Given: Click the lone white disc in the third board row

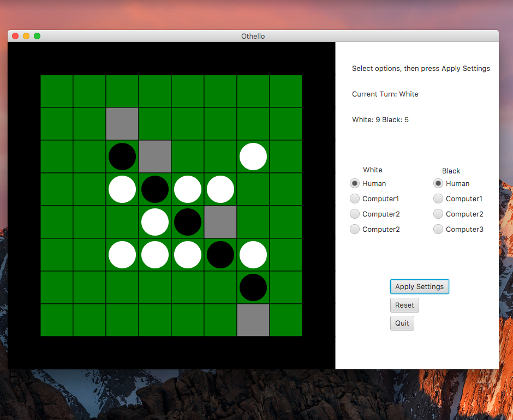Looking at the screenshot, I should (253, 157).
